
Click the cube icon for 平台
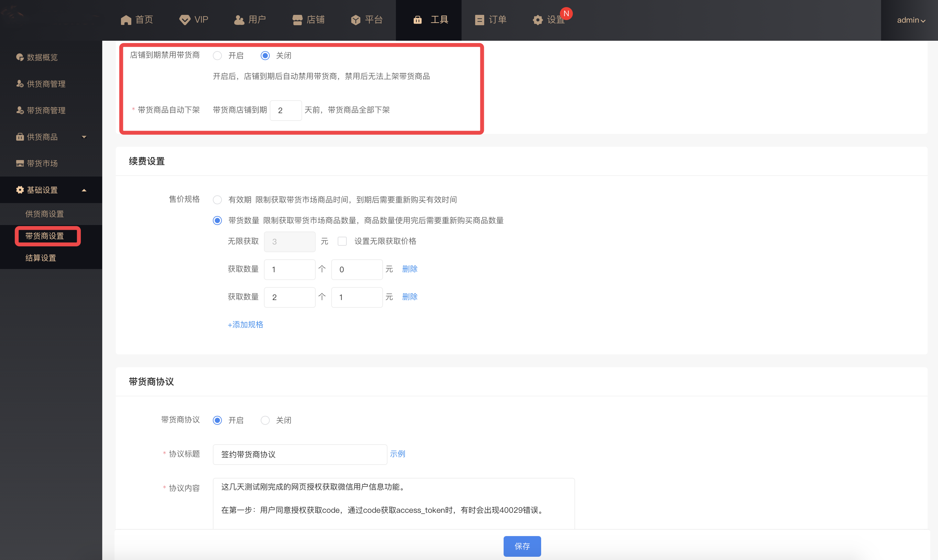point(355,20)
